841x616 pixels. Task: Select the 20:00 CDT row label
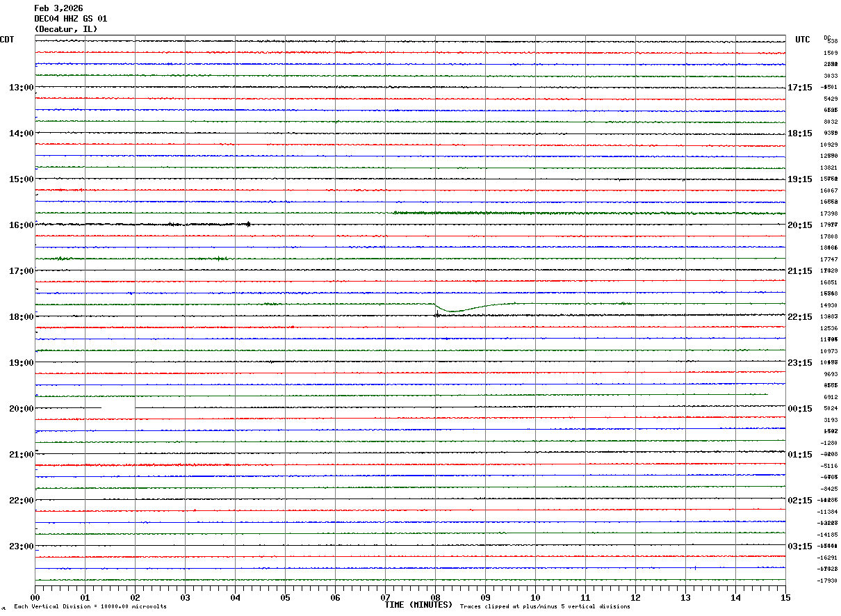coord(21,409)
